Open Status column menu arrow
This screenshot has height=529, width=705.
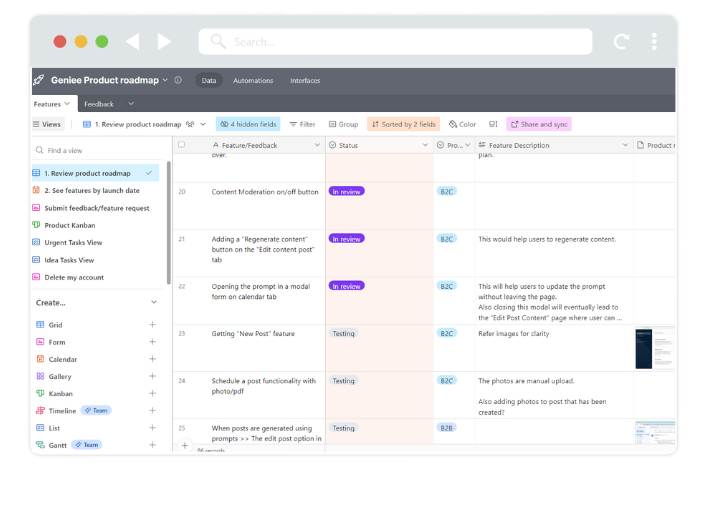[425, 145]
